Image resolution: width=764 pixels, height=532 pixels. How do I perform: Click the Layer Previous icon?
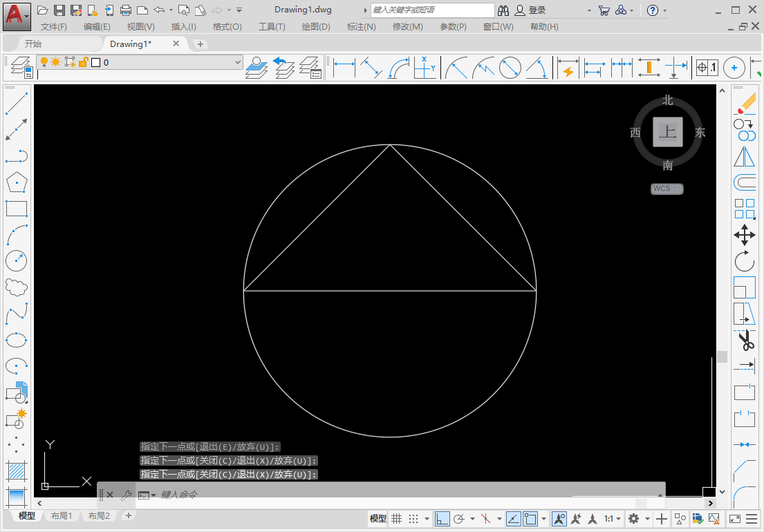tap(283, 68)
